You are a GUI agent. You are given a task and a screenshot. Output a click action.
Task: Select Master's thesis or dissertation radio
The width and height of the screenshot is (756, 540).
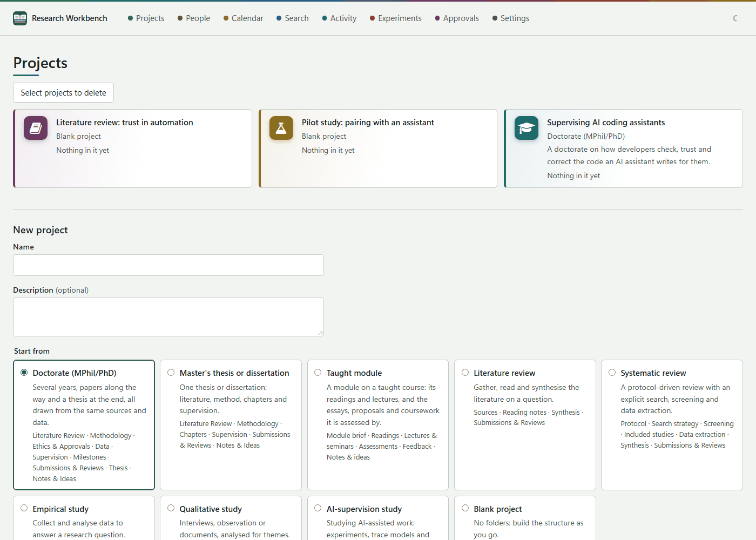[171, 373]
